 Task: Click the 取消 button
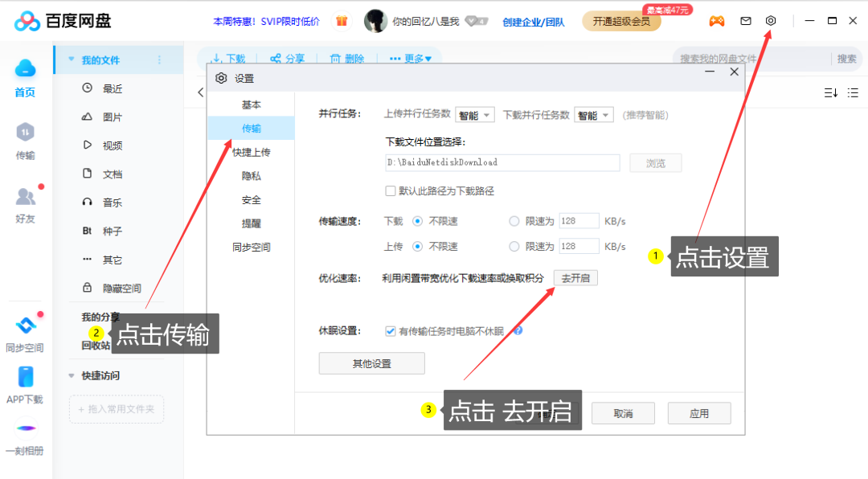click(x=624, y=414)
